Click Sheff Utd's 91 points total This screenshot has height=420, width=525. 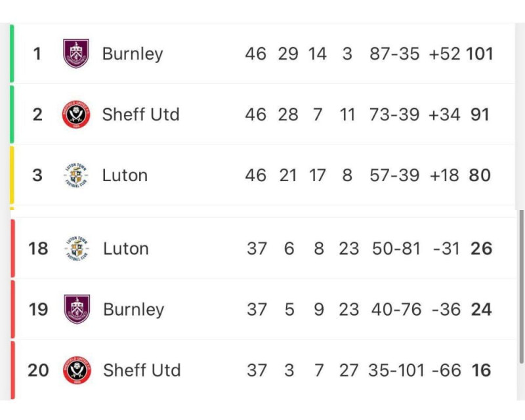coord(480,115)
